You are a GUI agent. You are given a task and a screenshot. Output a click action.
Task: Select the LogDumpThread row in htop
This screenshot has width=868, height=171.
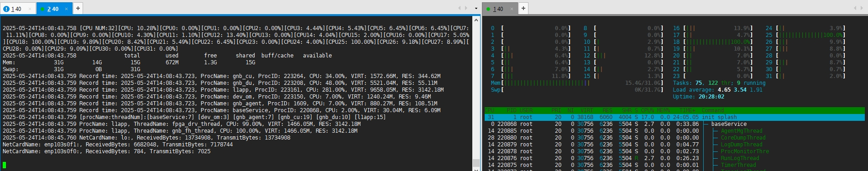click(x=675, y=145)
